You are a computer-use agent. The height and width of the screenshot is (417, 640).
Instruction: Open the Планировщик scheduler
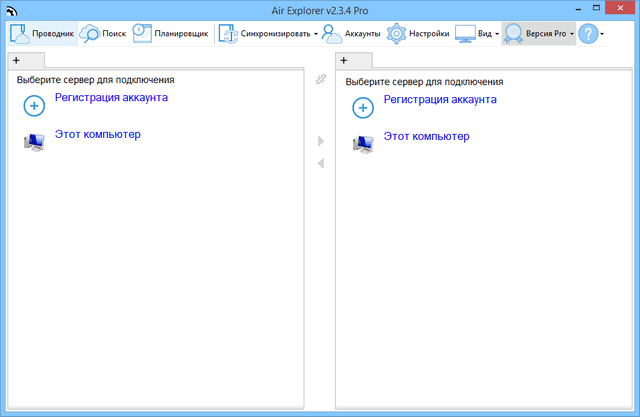(x=170, y=33)
